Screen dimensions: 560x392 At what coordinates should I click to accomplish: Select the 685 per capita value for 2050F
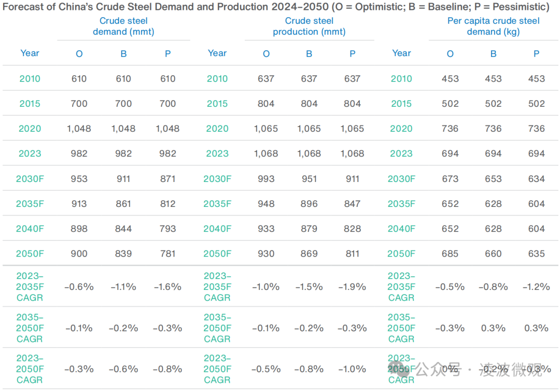coord(450,254)
